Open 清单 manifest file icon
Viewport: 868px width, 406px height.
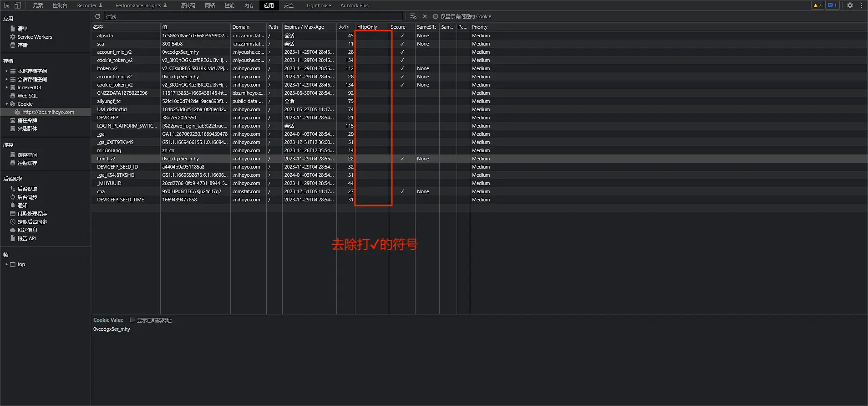click(x=13, y=29)
